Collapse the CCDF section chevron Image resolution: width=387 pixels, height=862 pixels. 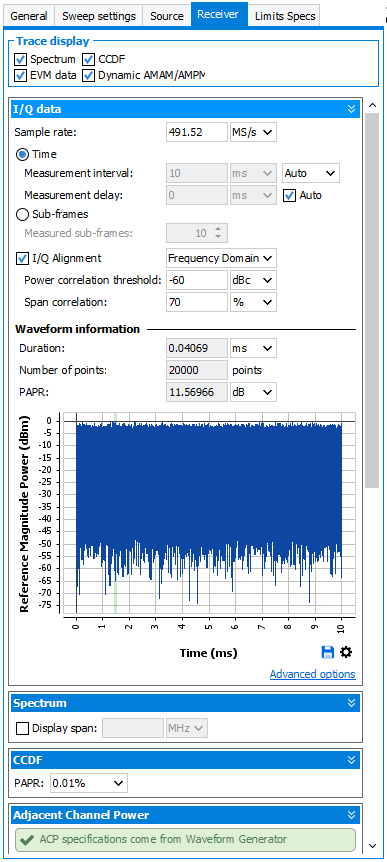tap(352, 760)
